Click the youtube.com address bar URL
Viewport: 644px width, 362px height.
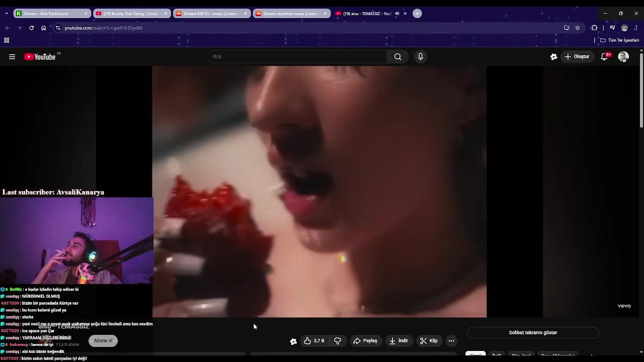coord(103,28)
